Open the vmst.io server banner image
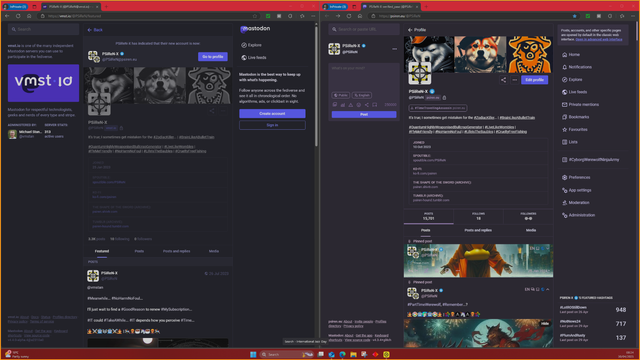Viewport: 640px width, 360px height. click(43, 83)
